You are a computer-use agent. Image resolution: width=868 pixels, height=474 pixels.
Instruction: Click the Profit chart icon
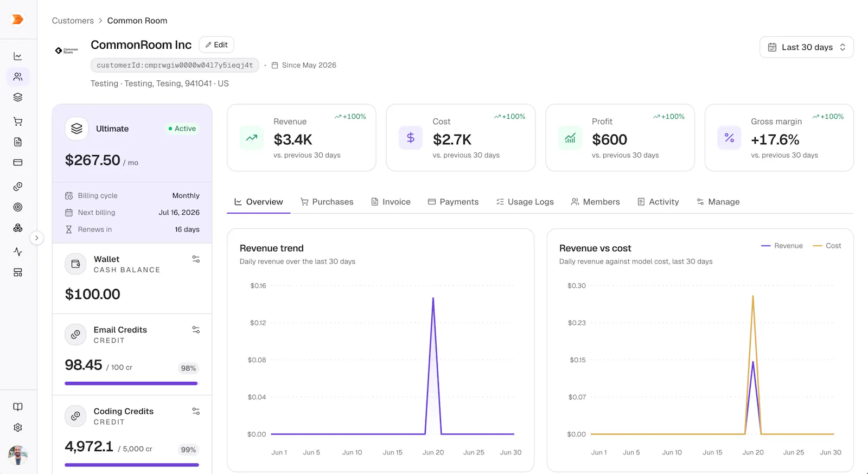(x=570, y=138)
